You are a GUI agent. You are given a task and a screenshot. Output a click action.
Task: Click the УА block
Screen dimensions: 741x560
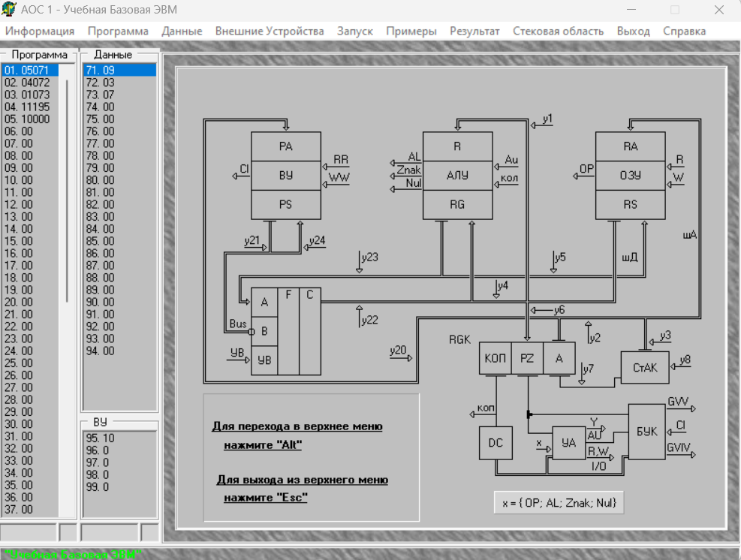coord(568,443)
